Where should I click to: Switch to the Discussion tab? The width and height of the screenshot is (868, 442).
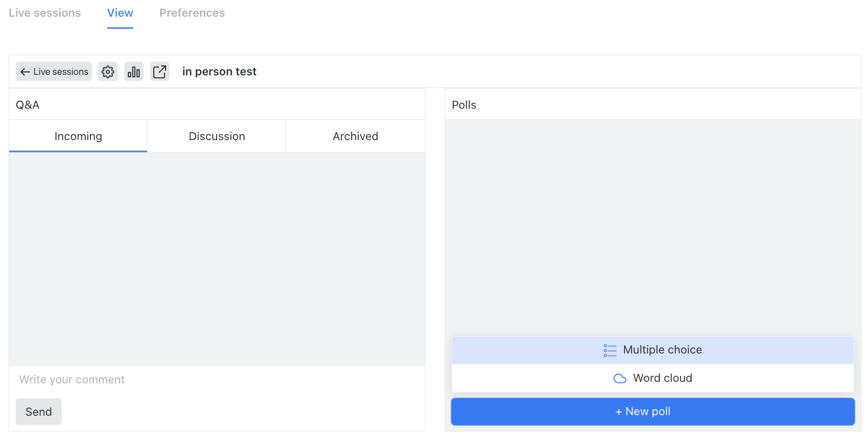click(x=217, y=136)
